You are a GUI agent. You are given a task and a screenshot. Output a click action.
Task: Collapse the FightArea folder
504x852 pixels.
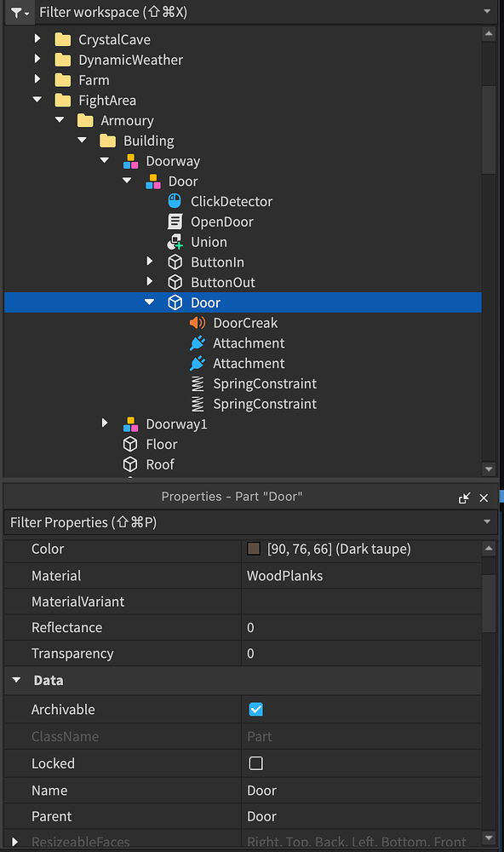37,100
